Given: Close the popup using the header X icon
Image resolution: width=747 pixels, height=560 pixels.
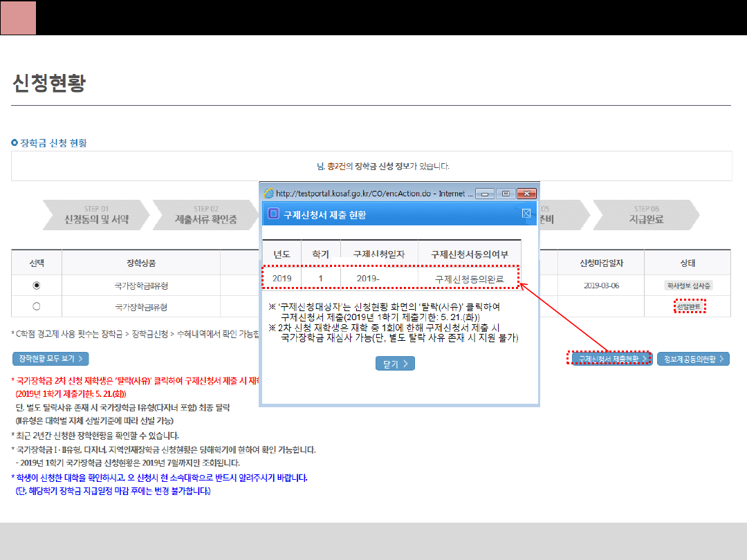Looking at the screenshot, I should pos(526,214).
